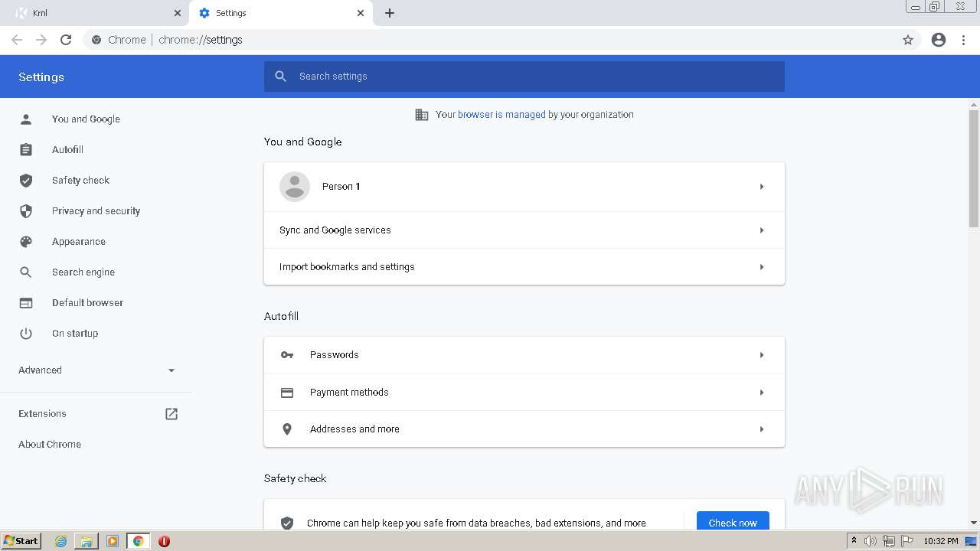Open the 'browser is managed' link
Image resolution: width=980 pixels, height=551 pixels.
[x=501, y=115]
